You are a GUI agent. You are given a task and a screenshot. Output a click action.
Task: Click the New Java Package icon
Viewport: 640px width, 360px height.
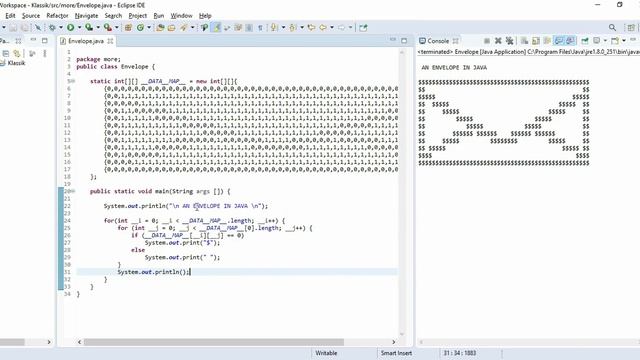point(128,28)
